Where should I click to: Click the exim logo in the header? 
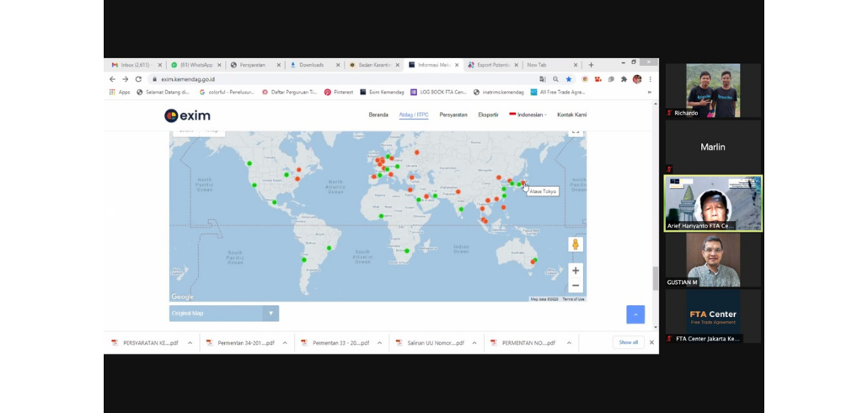(x=187, y=115)
